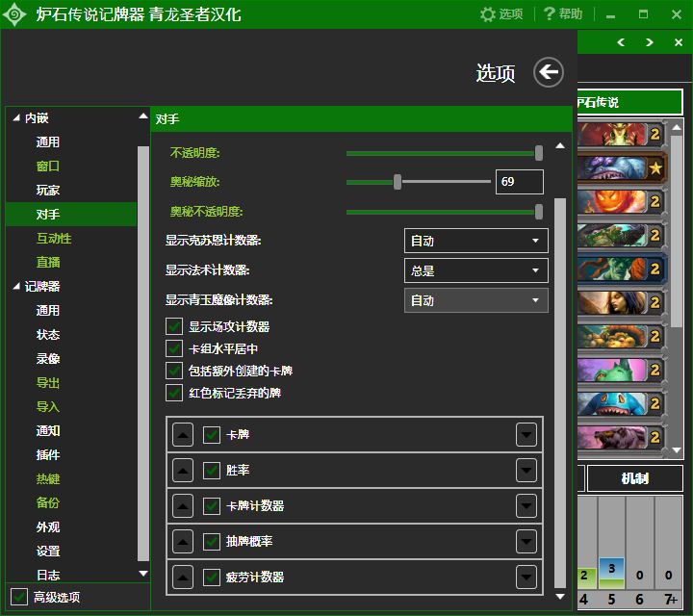Open 显示克苏恩计数器 dropdown

coord(476,241)
